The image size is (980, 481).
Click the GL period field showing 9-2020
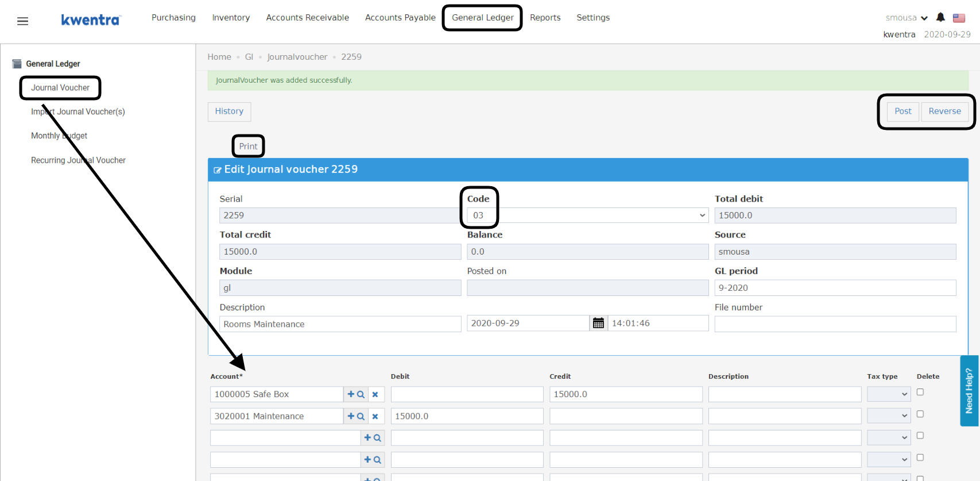pos(835,288)
